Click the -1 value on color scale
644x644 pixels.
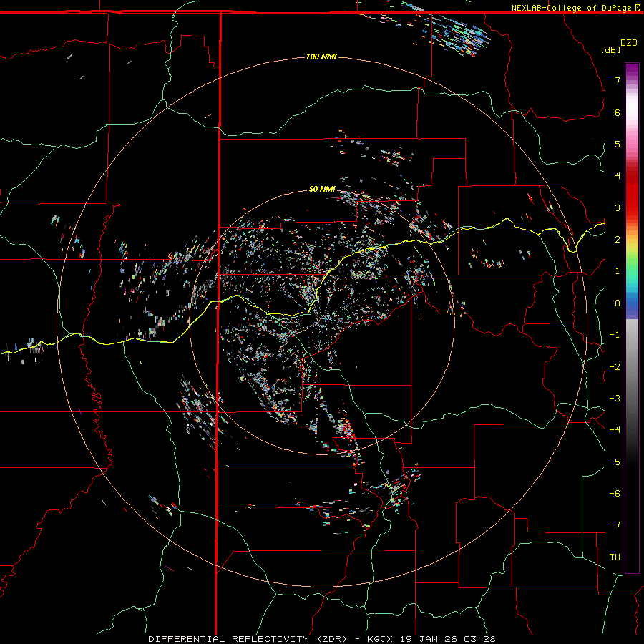click(x=615, y=335)
